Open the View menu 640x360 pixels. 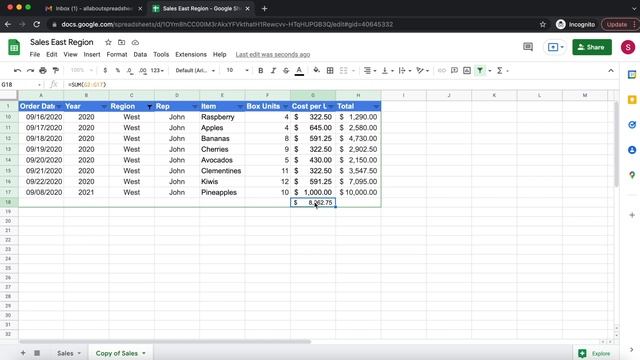70,54
